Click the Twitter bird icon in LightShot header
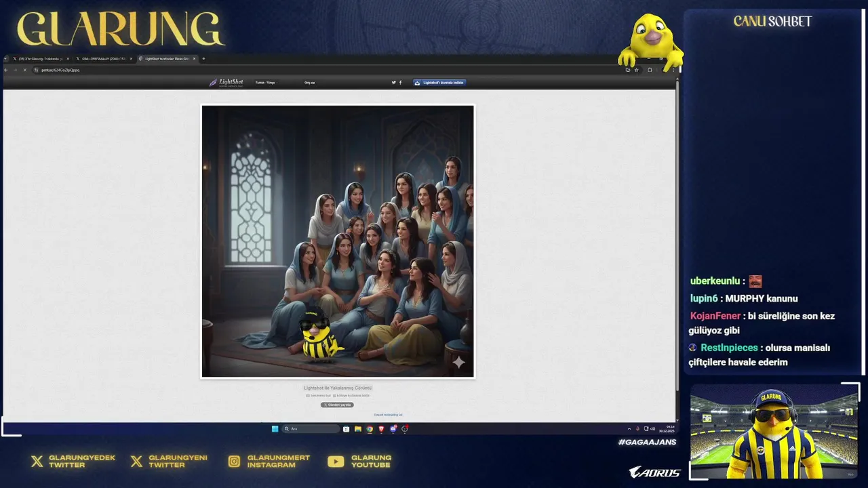This screenshot has height=488, width=868. (x=393, y=83)
